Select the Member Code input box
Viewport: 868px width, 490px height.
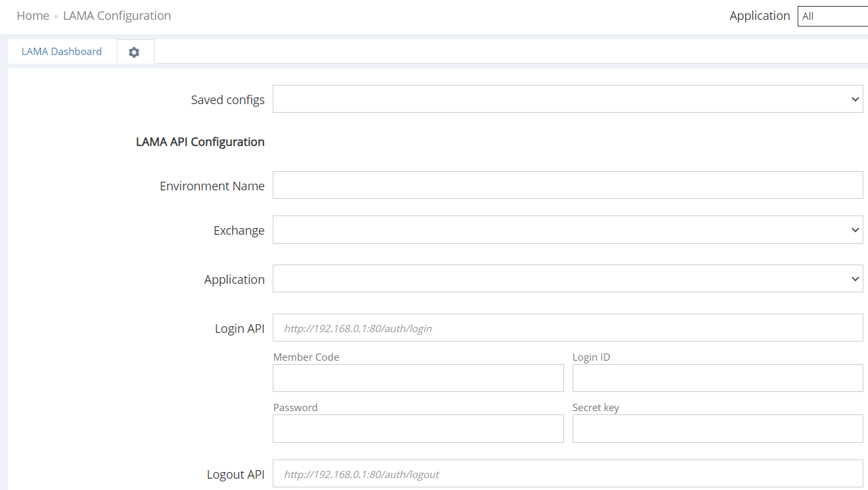click(418, 378)
